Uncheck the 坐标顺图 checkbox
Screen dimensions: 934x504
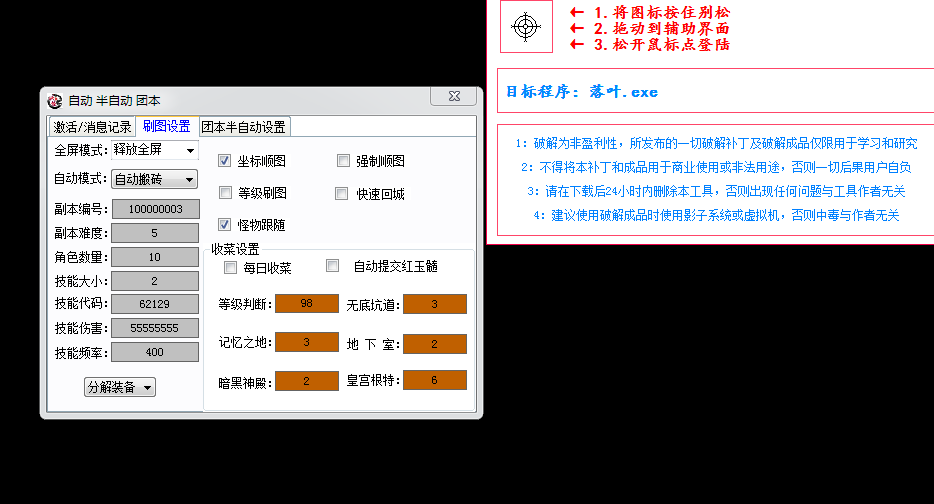coord(225,161)
